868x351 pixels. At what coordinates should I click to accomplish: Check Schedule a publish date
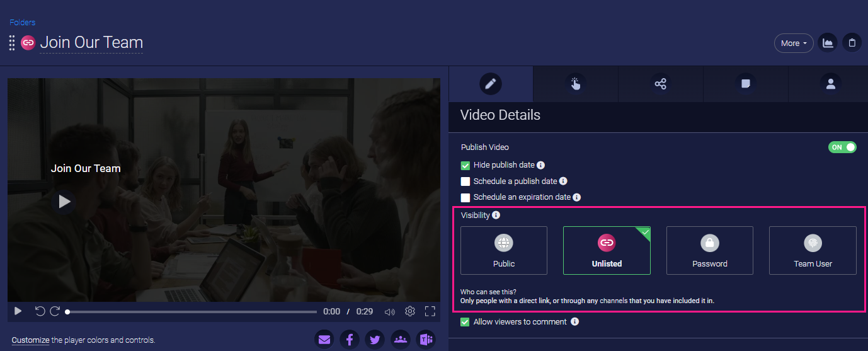click(465, 181)
